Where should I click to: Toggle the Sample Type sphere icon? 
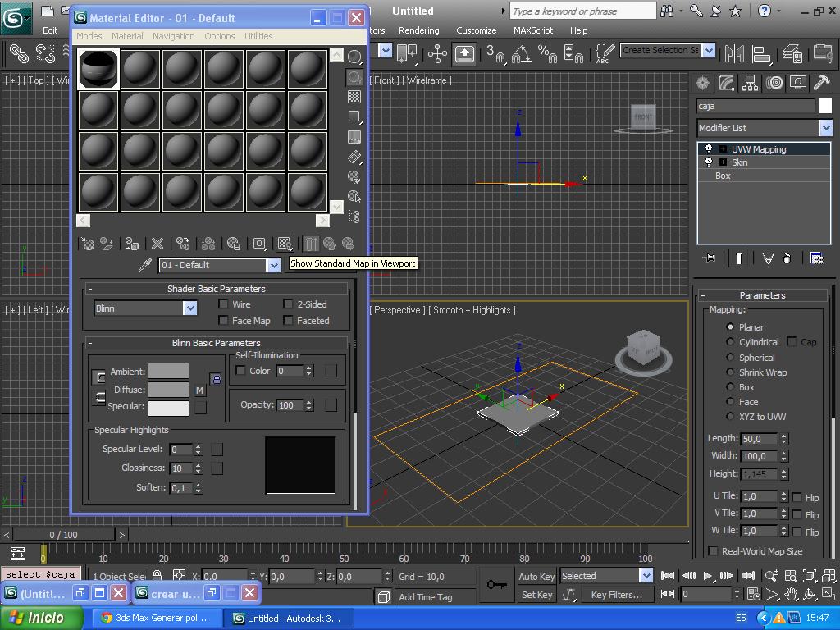pos(354,57)
